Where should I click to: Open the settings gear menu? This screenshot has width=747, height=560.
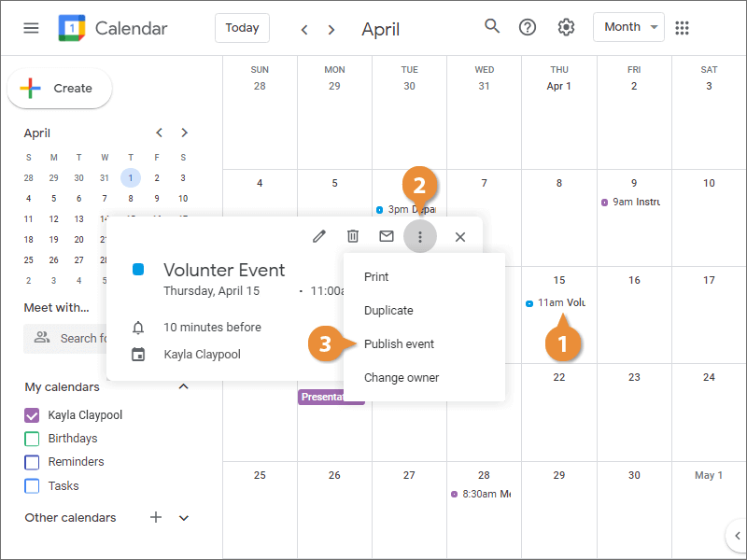coord(566,27)
